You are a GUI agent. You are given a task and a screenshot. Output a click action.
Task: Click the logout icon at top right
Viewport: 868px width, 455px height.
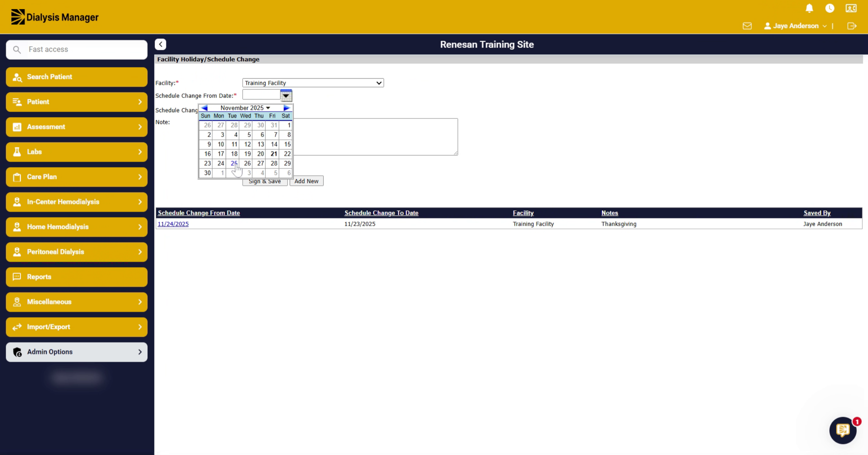[x=852, y=26]
